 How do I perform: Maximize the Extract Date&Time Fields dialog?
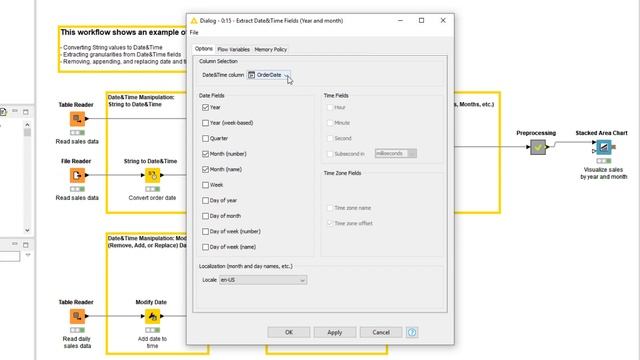click(x=422, y=20)
